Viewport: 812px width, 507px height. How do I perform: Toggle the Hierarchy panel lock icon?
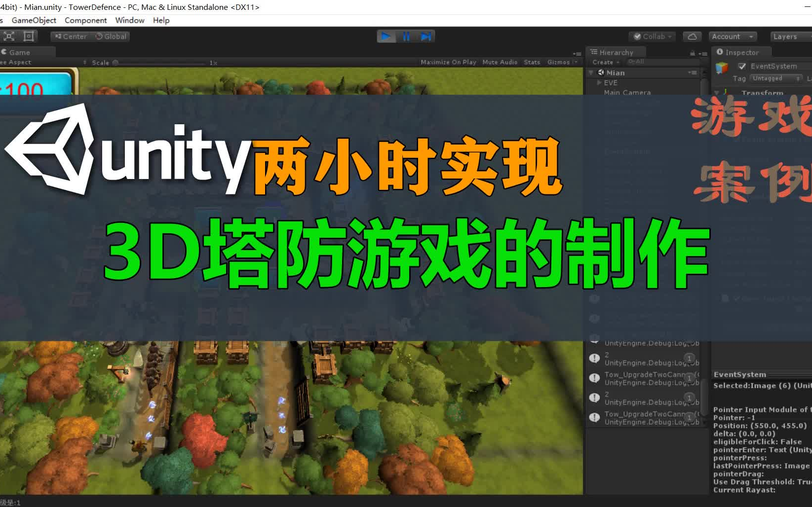pos(693,53)
